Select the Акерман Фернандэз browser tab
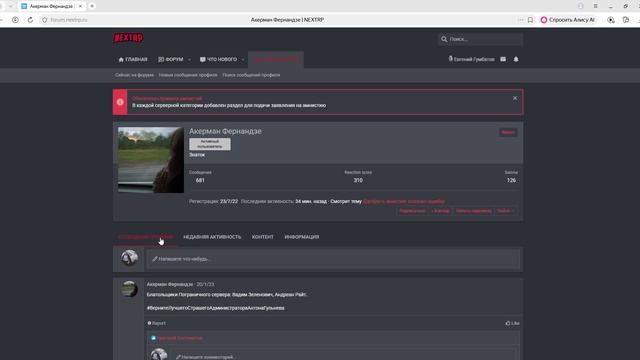The width and height of the screenshot is (640, 360). click(x=51, y=6)
